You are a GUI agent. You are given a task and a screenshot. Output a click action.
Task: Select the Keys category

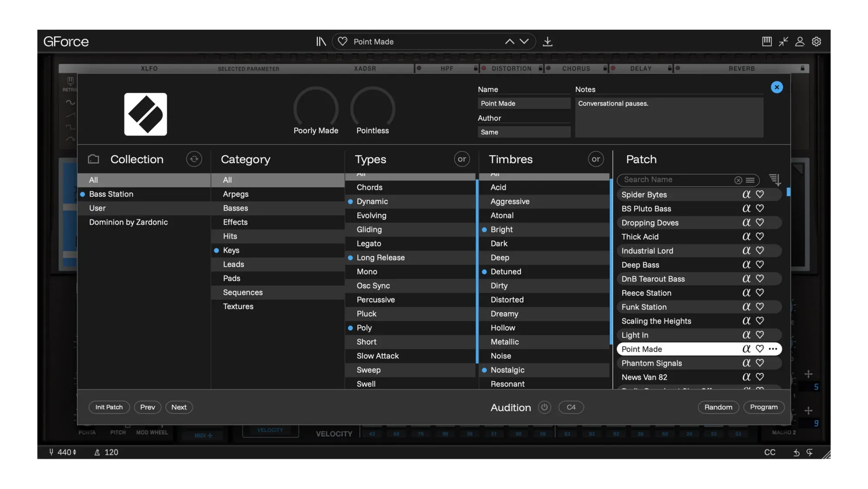tap(278, 250)
